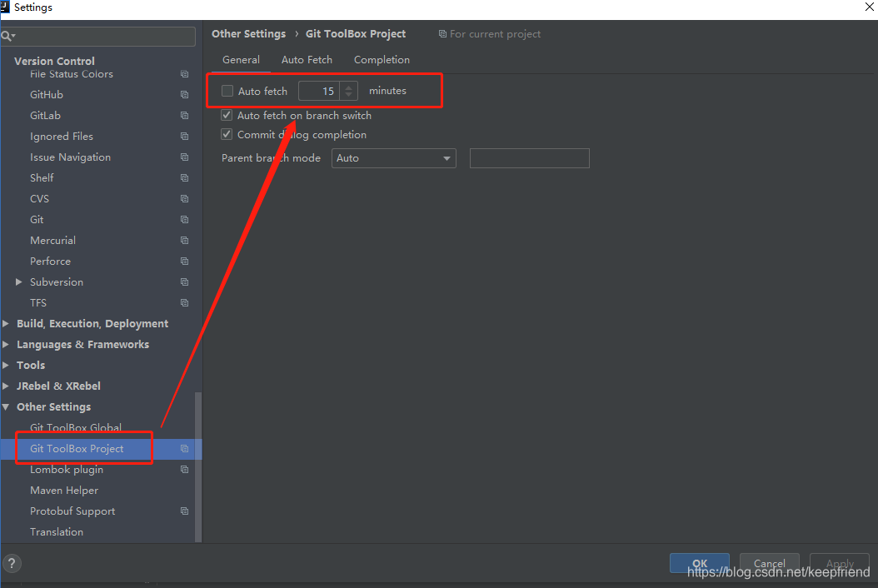Open the Parent branch mode dropdown

tap(394, 158)
